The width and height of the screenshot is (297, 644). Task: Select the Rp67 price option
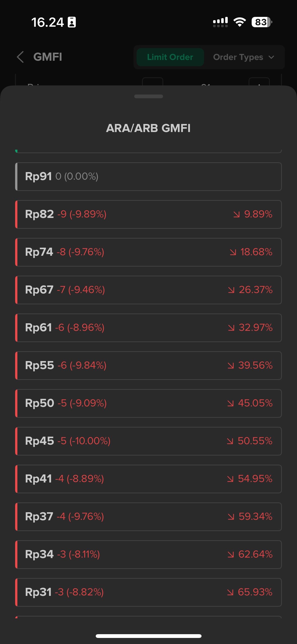tap(148, 290)
